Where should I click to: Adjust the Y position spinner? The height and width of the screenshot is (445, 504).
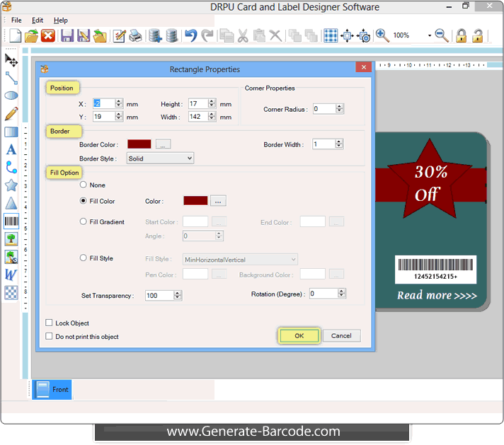pos(119,116)
